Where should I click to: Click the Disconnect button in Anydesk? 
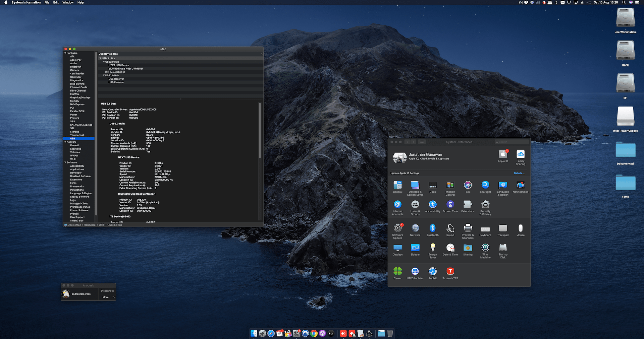(x=107, y=291)
